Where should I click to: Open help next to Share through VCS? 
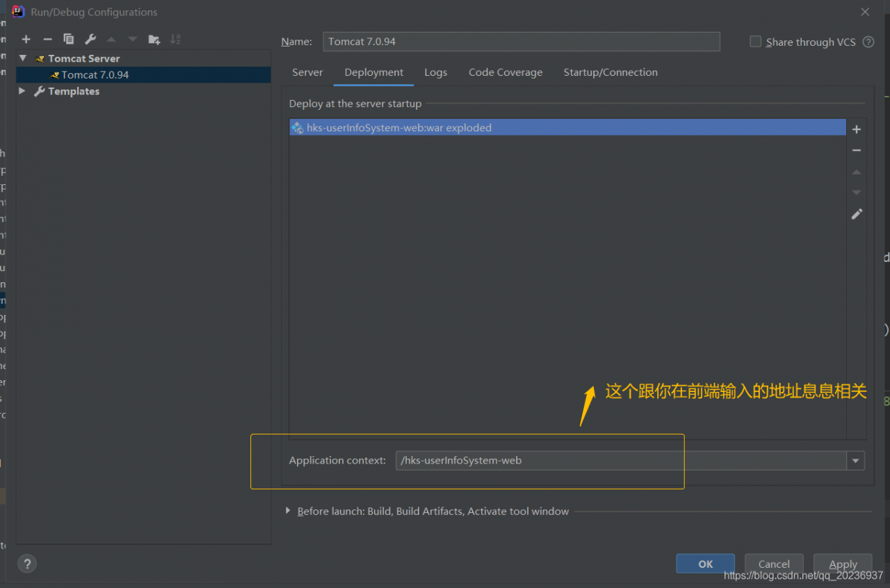[868, 42]
